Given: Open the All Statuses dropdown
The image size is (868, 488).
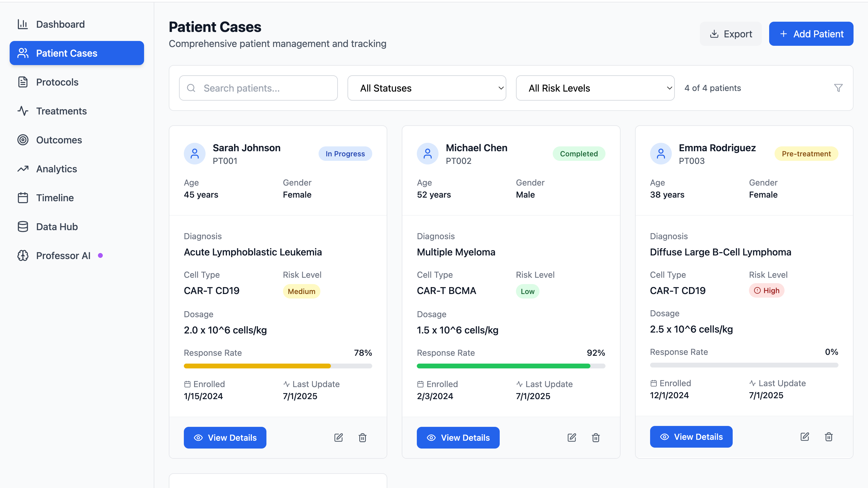Looking at the screenshot, I should click(426, 88).
